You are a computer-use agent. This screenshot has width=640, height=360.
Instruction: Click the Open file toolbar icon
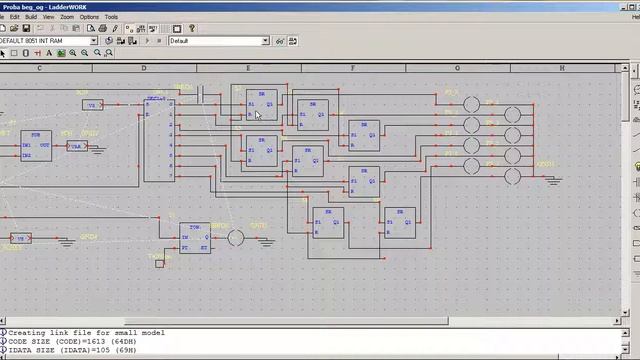(14, 29)
